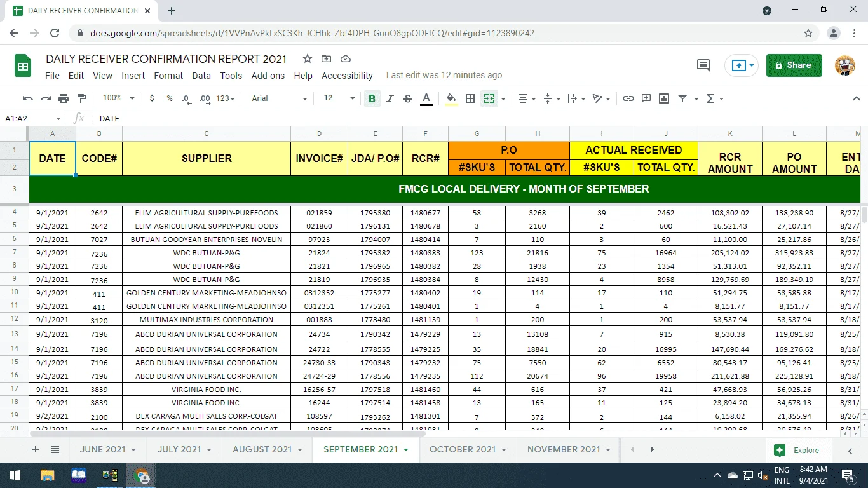This screenshot has height=488, width=868.
Task: Hide the menus with up chevron
Action: (x=856, y=98)
